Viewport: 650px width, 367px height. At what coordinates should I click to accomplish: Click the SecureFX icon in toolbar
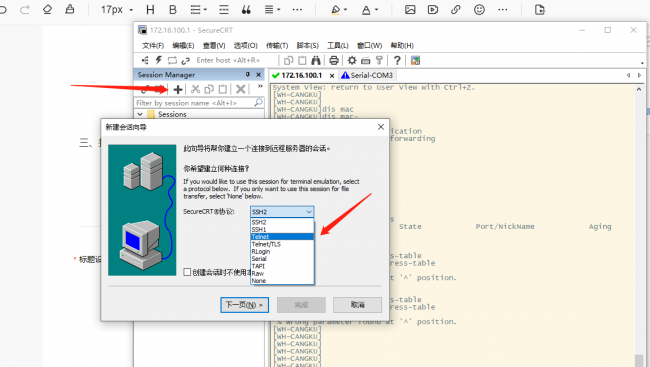[415, 61]
